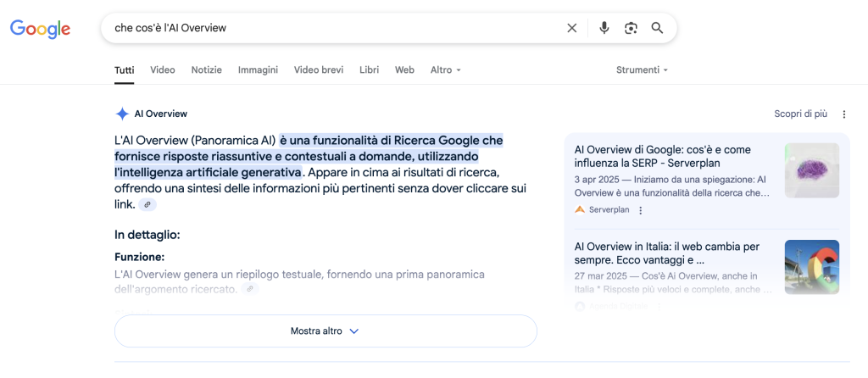Screen dimensions: 868x378
Task: Open three-dot menu beside Scopri di più
Action: point(843,114)
